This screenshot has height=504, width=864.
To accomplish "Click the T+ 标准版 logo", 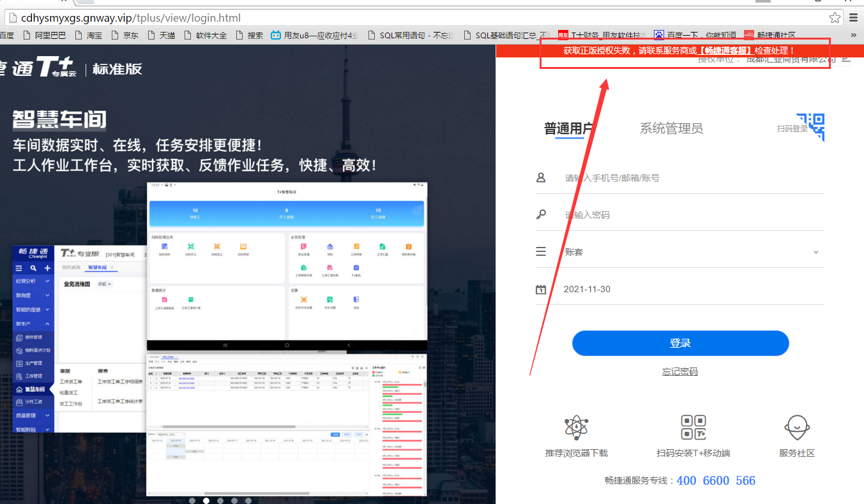I will pos(70,68).
